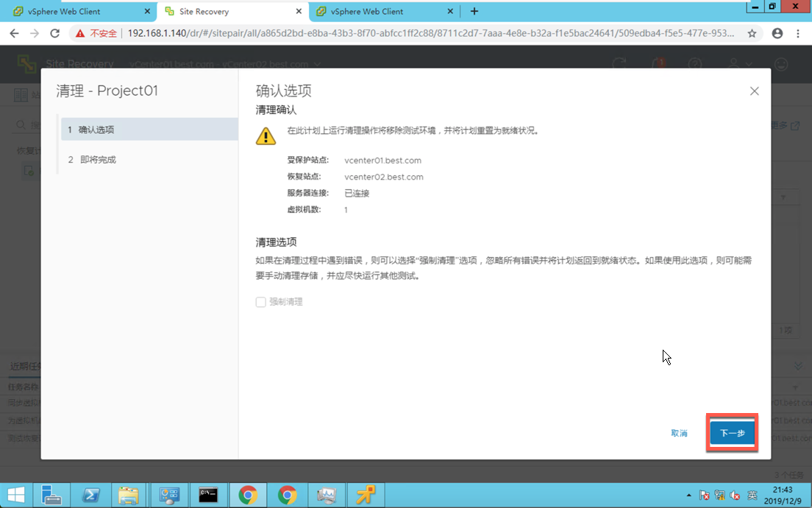
Task: Go forward in browser history
Action: click(34, 33)
